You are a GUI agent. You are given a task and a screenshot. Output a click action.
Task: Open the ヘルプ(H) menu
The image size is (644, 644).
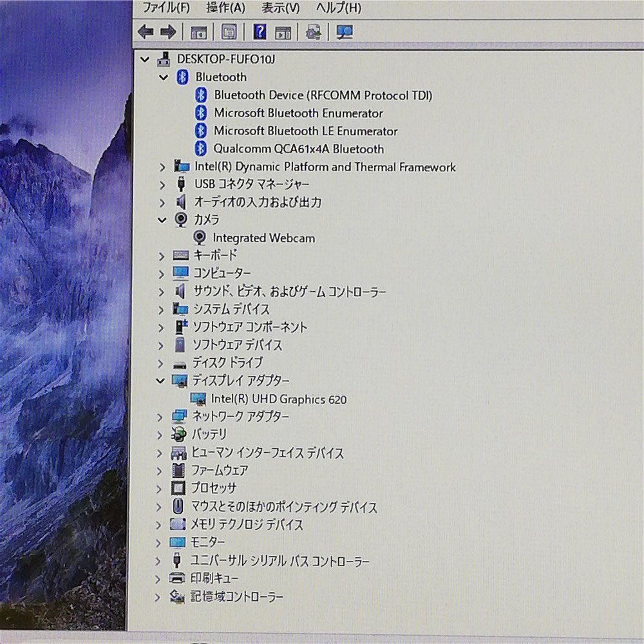(339, 7)
